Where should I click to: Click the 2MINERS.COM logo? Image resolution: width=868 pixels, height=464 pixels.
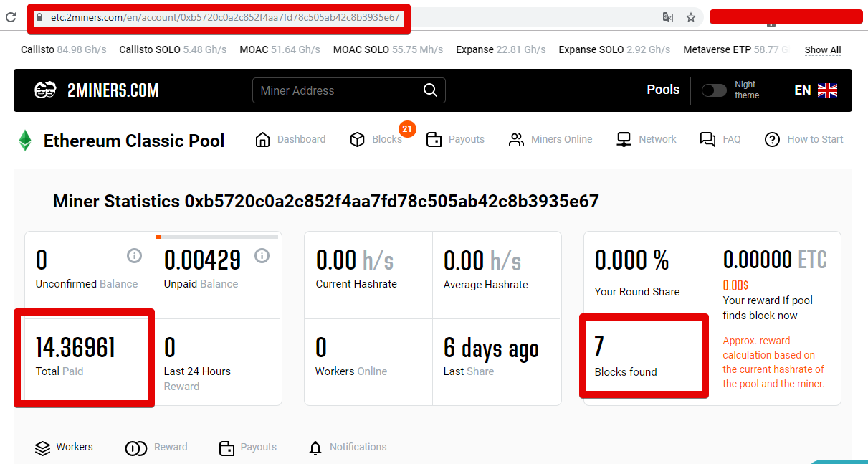[x=97, y=90]
